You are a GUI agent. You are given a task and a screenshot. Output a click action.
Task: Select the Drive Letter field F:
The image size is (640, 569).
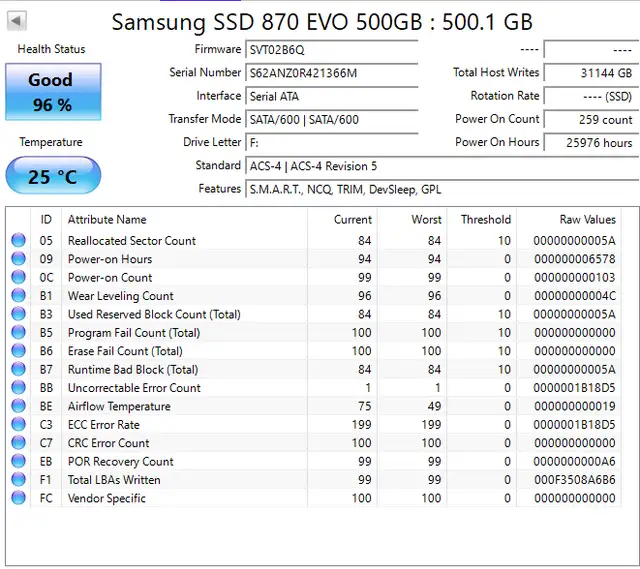[332, 143]
